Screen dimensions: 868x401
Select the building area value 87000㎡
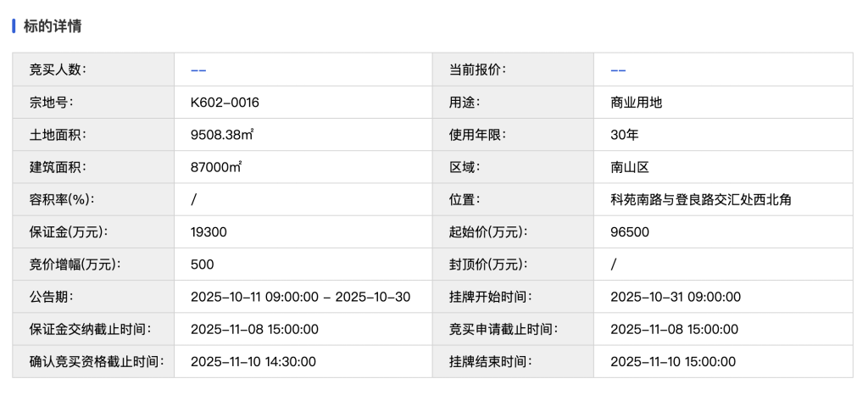coord(216,167)
